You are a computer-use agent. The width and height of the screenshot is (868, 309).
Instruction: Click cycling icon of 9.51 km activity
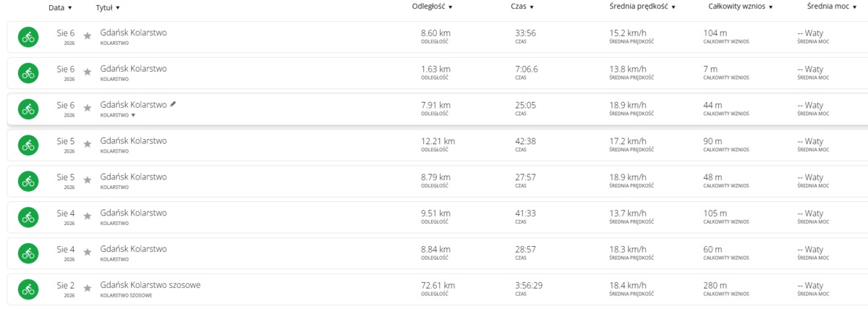[28, 217]
